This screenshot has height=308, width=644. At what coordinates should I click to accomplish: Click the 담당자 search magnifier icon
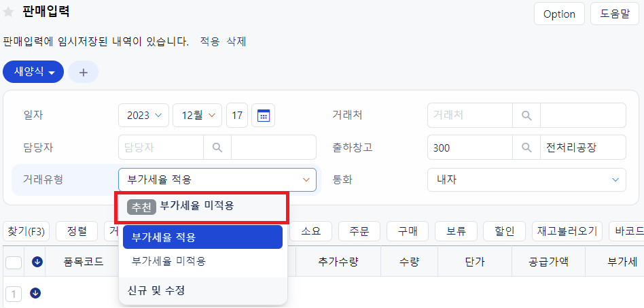point(217,148)
